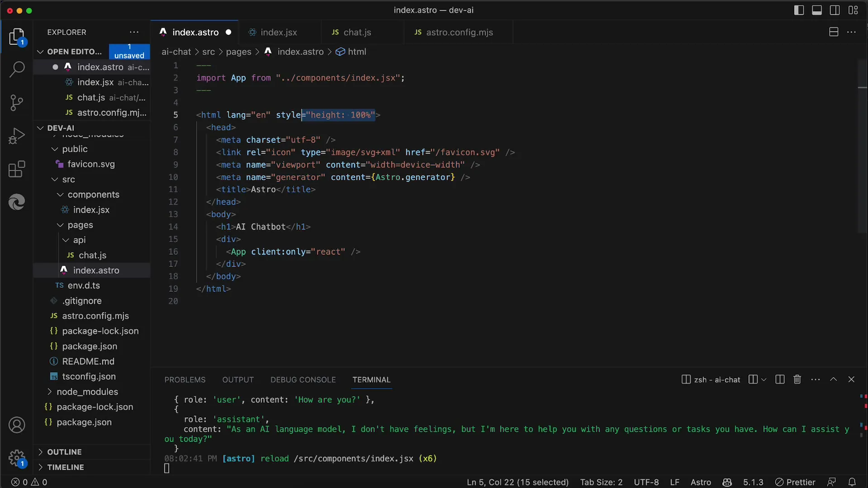Open the Search view in activity bar
This screenshot has height=488, width=868.
(17, 69)
